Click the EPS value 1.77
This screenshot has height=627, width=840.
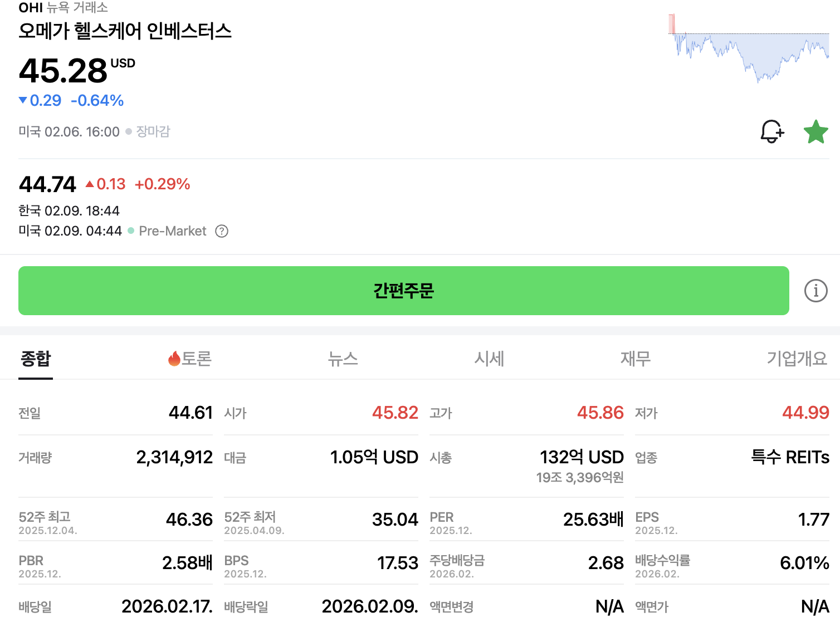[814, 520]
